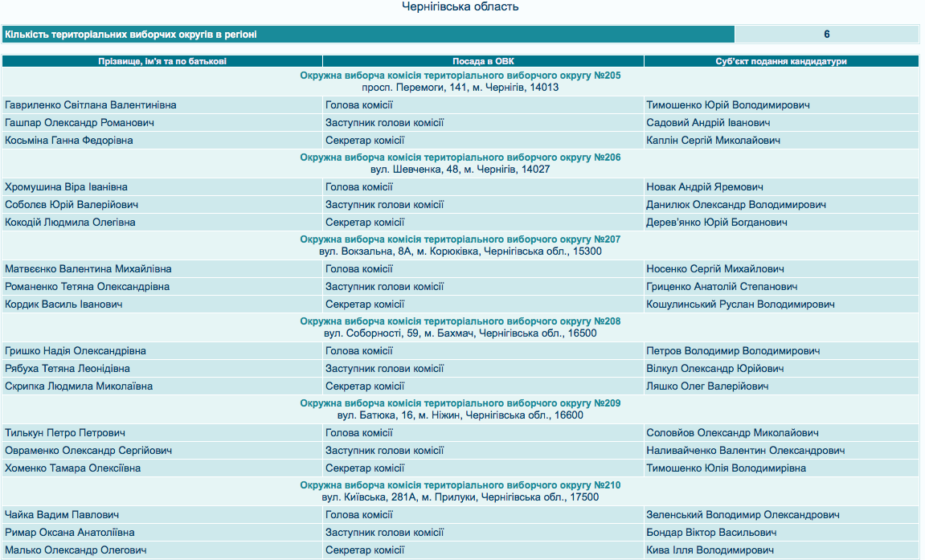The width and height of the screenshot is (925, 560).
Task: Click the Кількість територіальних виборчих округів row label
Action: click(x=131, y=35)
